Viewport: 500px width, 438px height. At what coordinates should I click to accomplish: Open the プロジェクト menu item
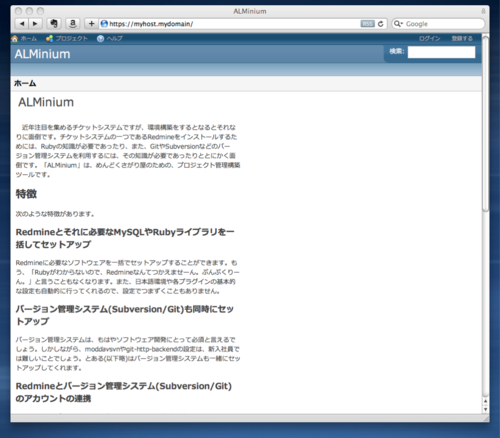[x=67, y=39]
